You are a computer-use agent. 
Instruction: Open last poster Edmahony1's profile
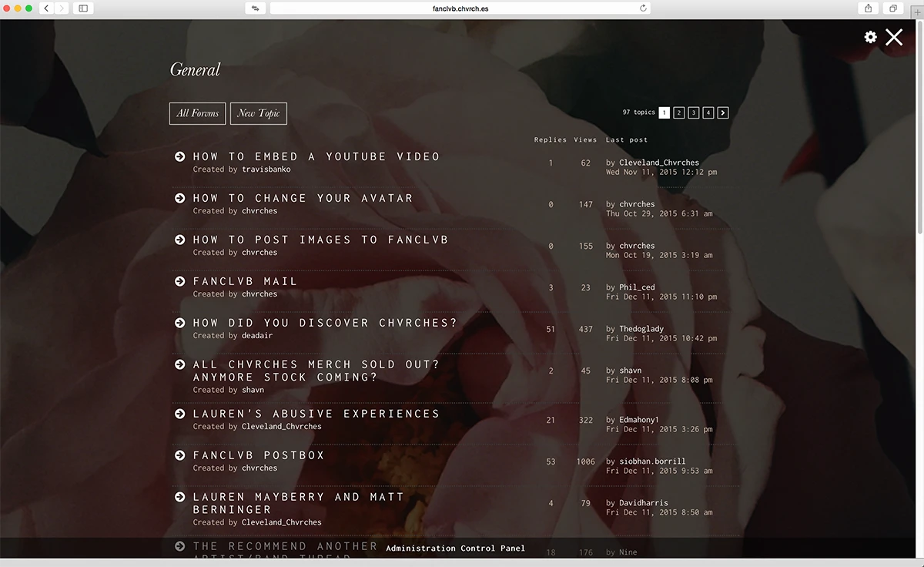639,420
